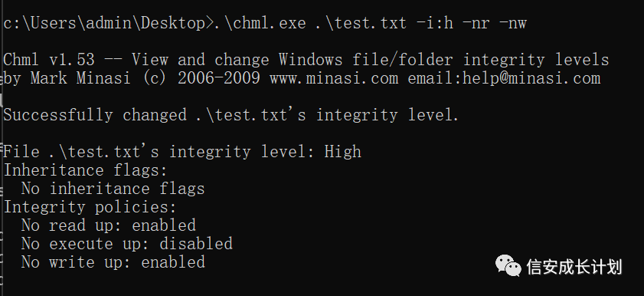
Task: Click the 信安成长计划 watermark text
Action: [x=574, y=267]
